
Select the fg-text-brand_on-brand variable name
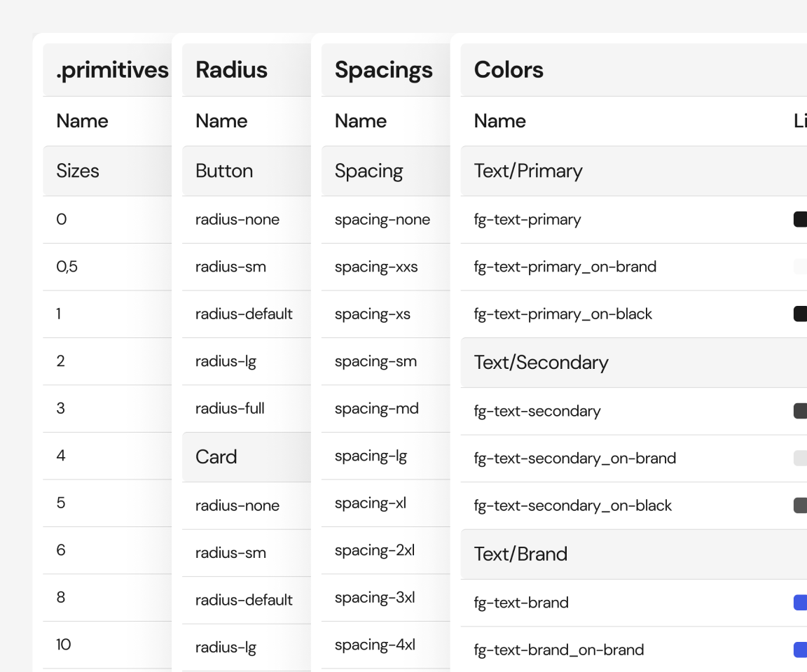(x=559, y=650)
